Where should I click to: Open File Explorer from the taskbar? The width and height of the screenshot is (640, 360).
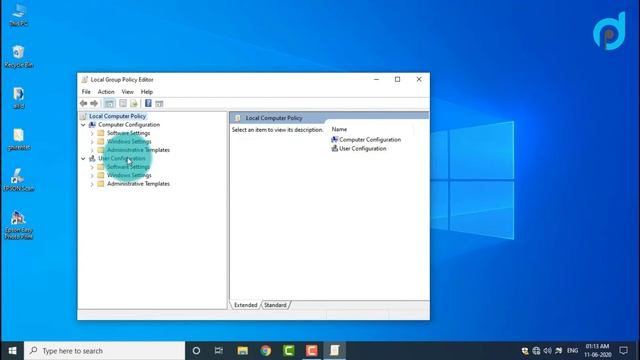(242, 351)
